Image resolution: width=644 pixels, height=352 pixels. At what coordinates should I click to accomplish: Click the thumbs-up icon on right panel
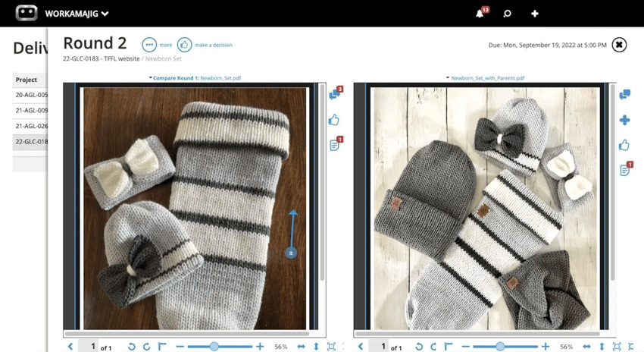pyautogui.click(x=624, y=145)
